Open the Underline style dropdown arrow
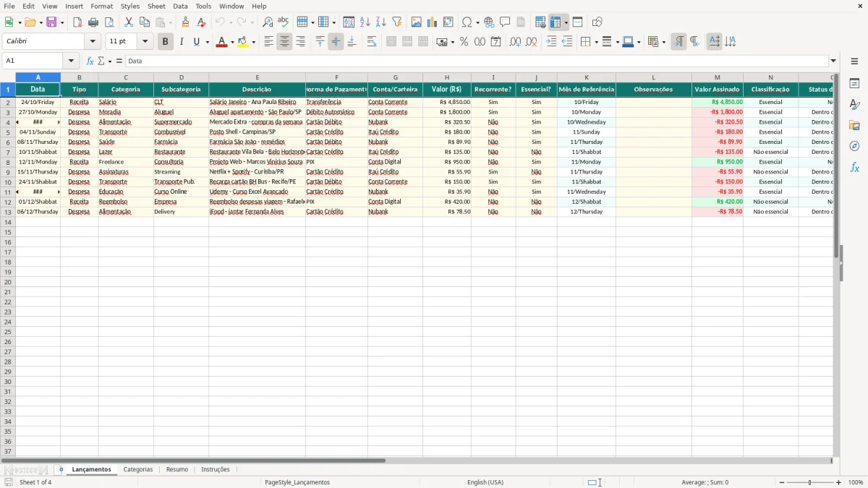Screen dimensions: 868x488 [207, 42]
